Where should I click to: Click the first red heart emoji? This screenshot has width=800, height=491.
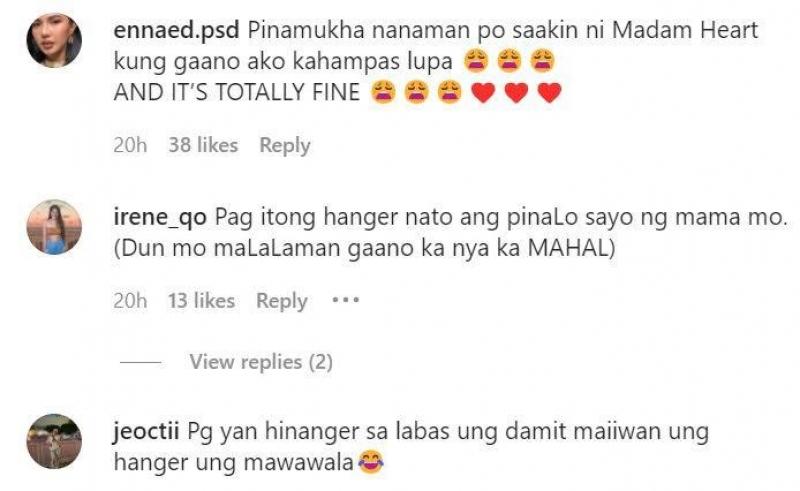483,93
